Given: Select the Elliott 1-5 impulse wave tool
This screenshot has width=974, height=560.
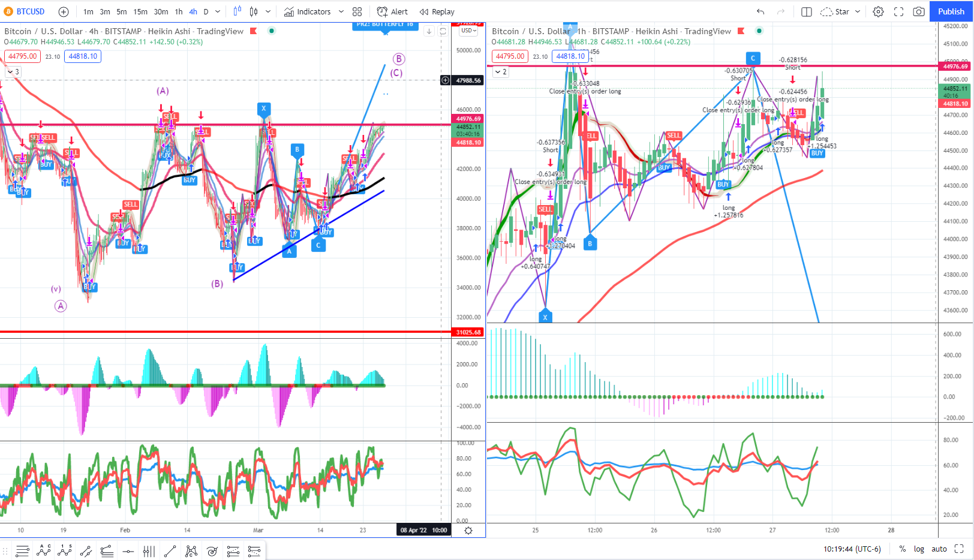Looking at the screenshot, I should (x=65, y=550).
